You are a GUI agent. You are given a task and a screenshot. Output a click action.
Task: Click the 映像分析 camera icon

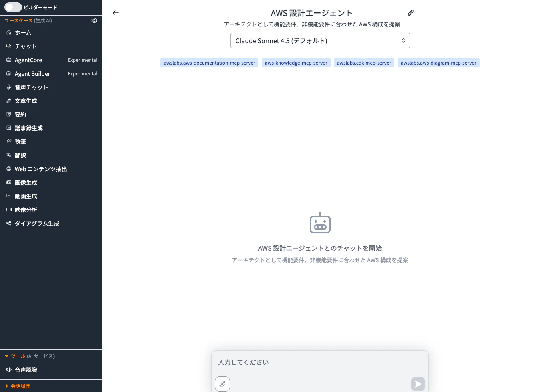click(9, 210)
